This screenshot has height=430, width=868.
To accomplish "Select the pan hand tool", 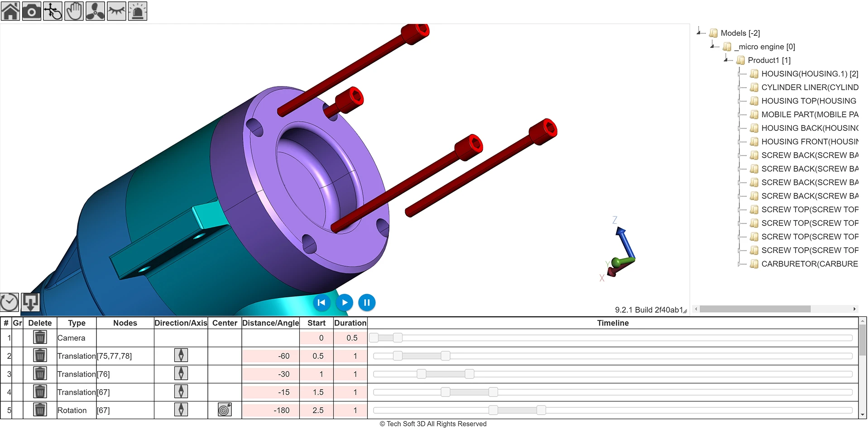I will point(74,11).
